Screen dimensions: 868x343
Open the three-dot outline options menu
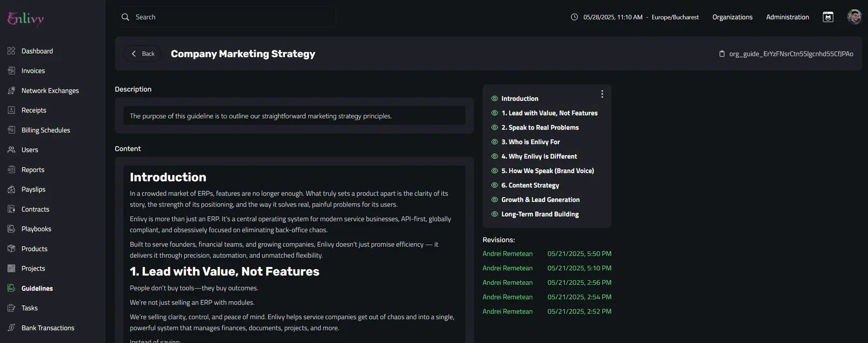coord(602,94)
